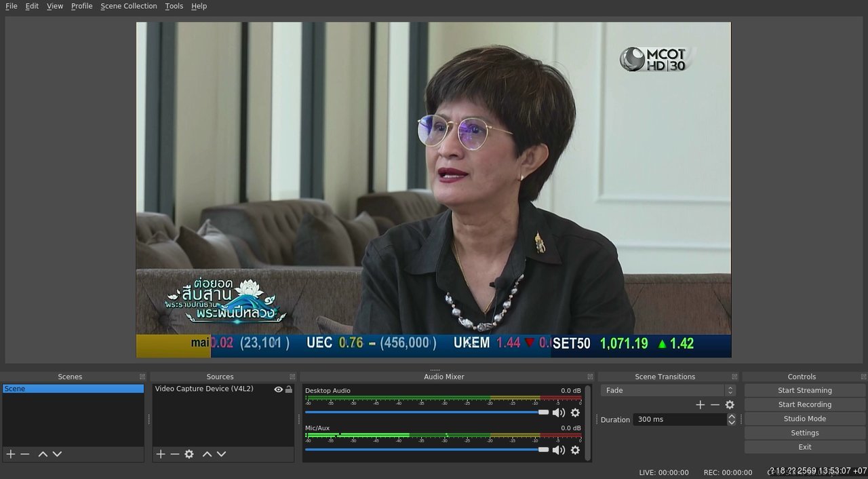Remove selected scene with minus icon
Viewport: 868px width, 479px height.
25,454
